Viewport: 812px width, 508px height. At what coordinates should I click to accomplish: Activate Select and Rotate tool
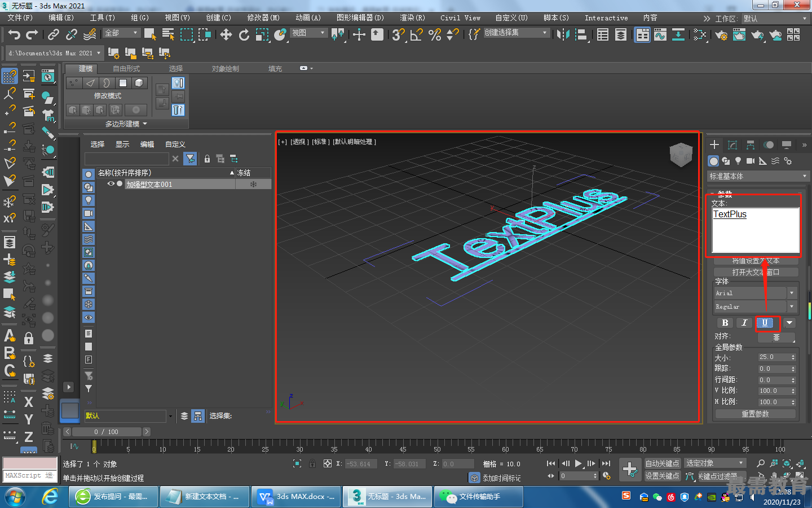tap(244, 35)
